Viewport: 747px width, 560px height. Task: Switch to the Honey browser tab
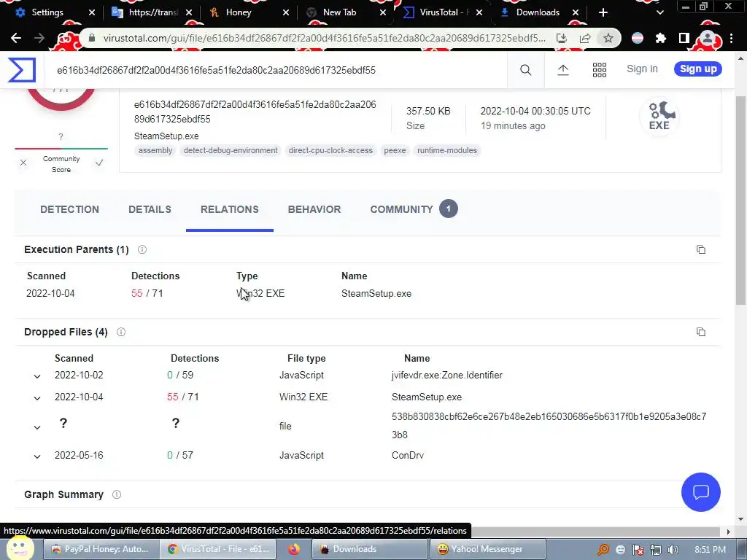point(249,12)
